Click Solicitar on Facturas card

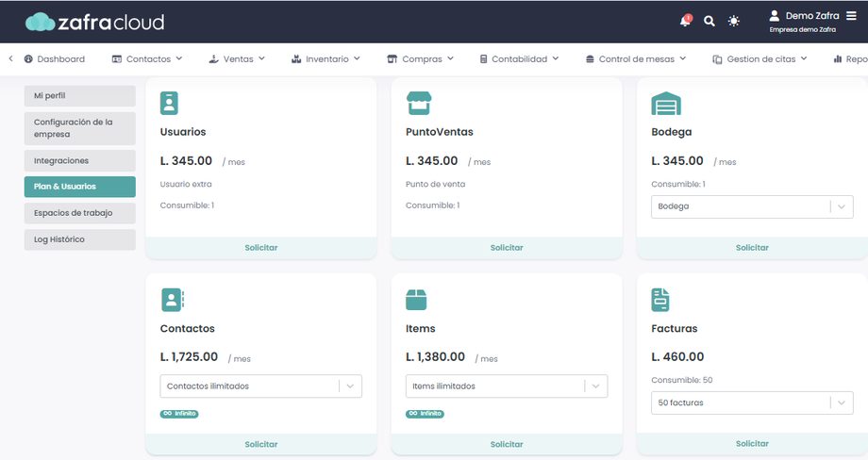tap(752, 443)
